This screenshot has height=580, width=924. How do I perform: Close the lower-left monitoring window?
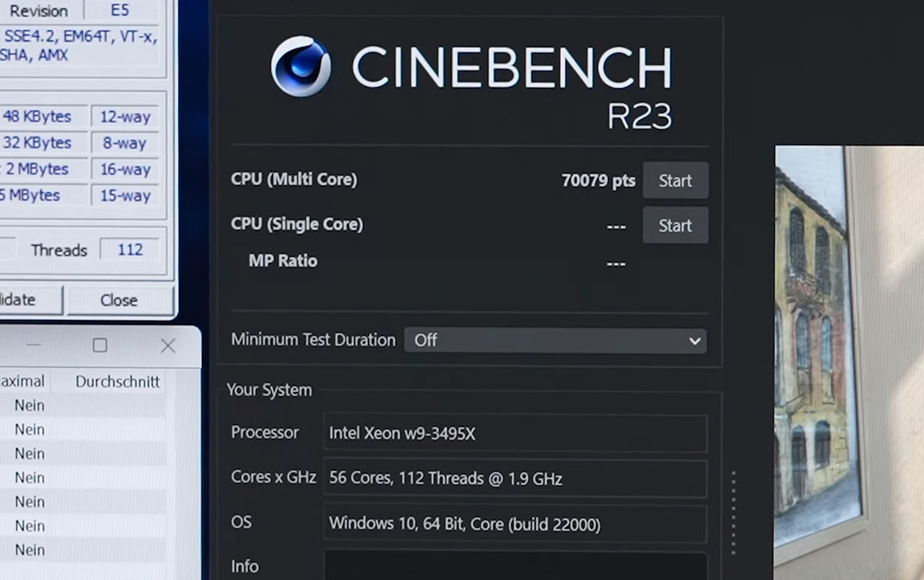[168, 345]
